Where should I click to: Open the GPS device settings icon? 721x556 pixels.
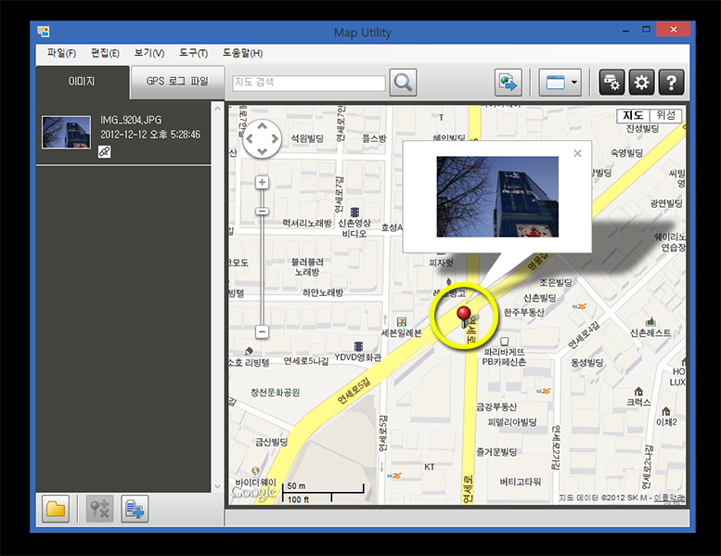click(x=612, y=83)
